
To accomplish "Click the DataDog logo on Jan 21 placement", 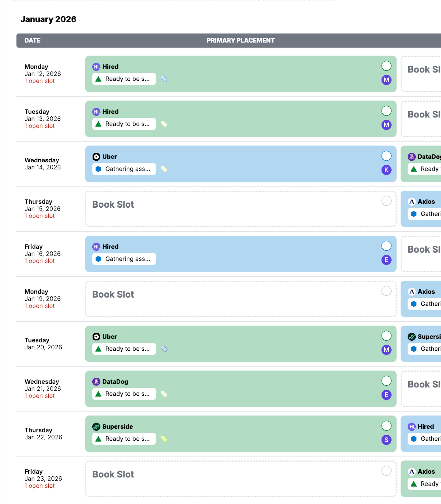I will (x=96, y=381).
